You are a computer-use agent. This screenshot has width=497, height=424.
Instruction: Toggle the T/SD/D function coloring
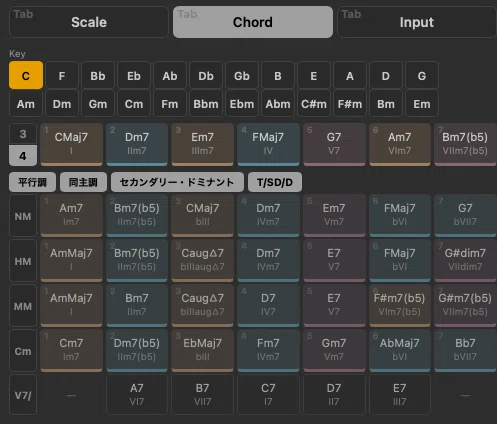pyautogui.click(x=275, y=182)
